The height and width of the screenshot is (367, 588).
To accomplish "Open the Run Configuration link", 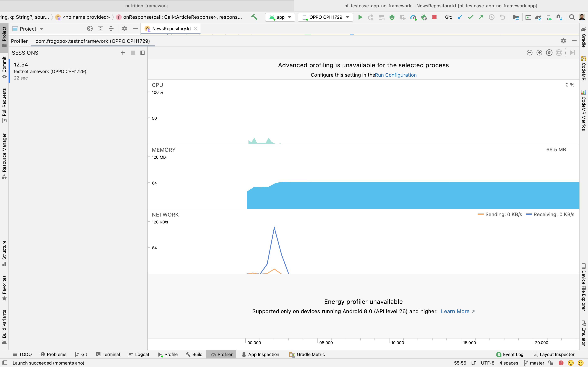I will coord(395,75).
